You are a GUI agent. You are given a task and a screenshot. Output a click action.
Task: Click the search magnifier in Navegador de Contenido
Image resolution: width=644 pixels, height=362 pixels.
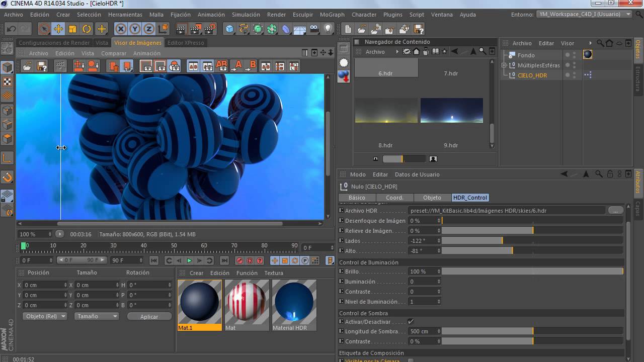click(x=482, y=51)
